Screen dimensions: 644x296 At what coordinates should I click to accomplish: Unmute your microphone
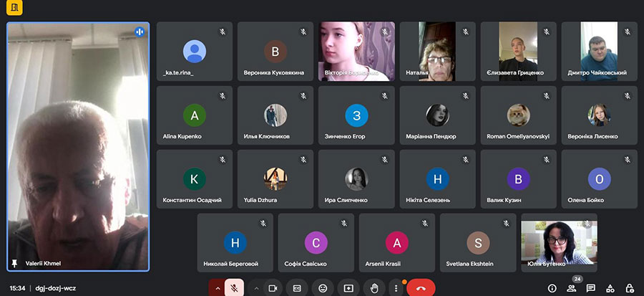click(x=234, y=287)
